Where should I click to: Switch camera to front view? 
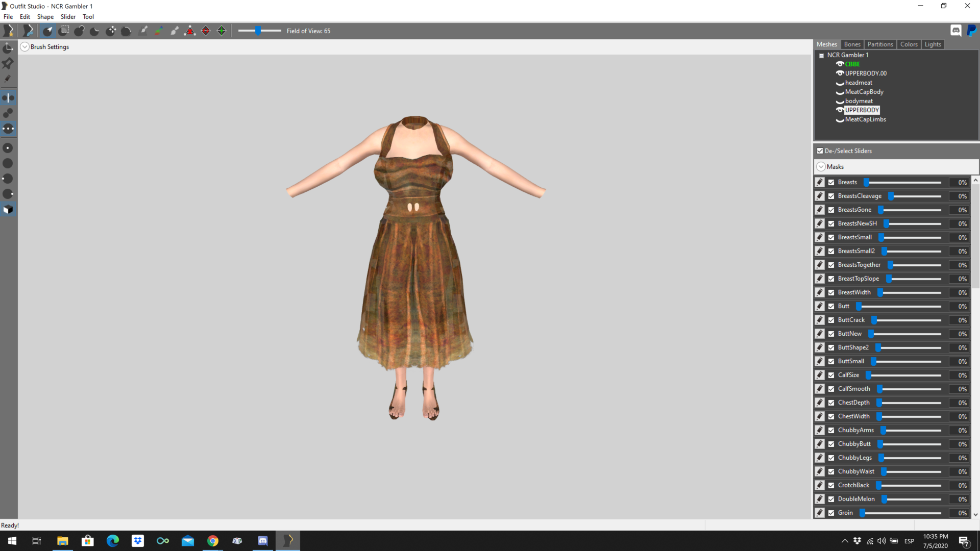8,148
